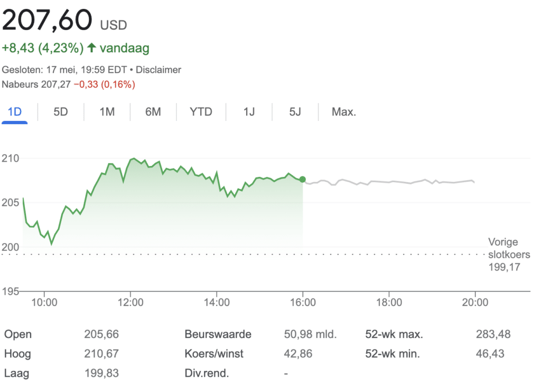Select the YTD range tab

click(x=201, y=112)
